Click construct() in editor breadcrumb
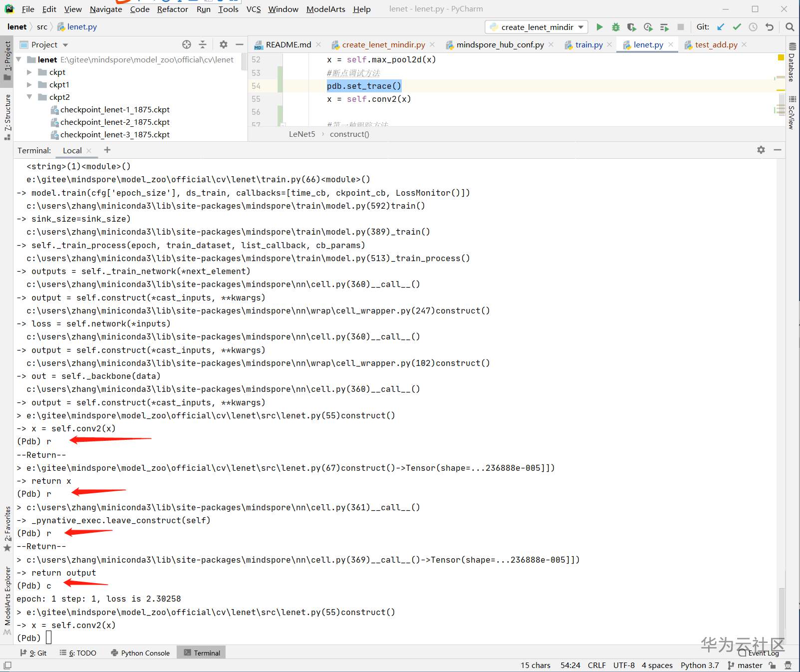 click(x=349, y=134)
